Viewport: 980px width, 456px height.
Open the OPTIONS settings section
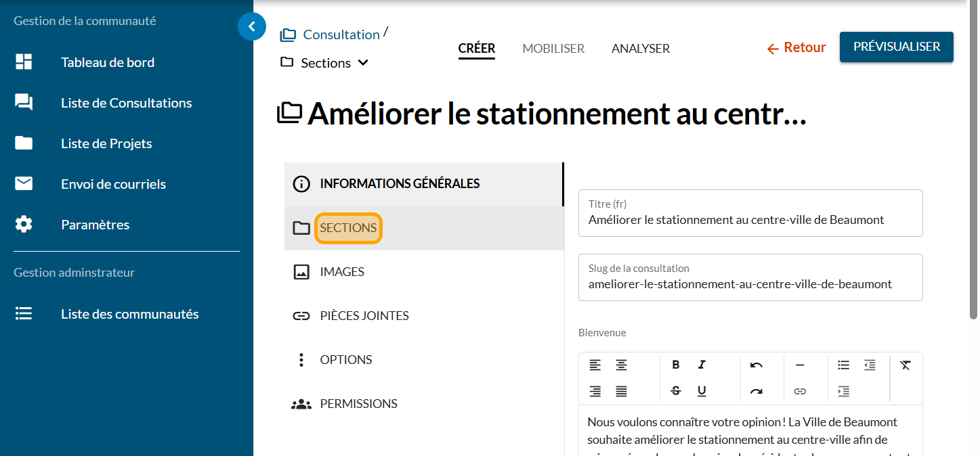click(345, 360)
